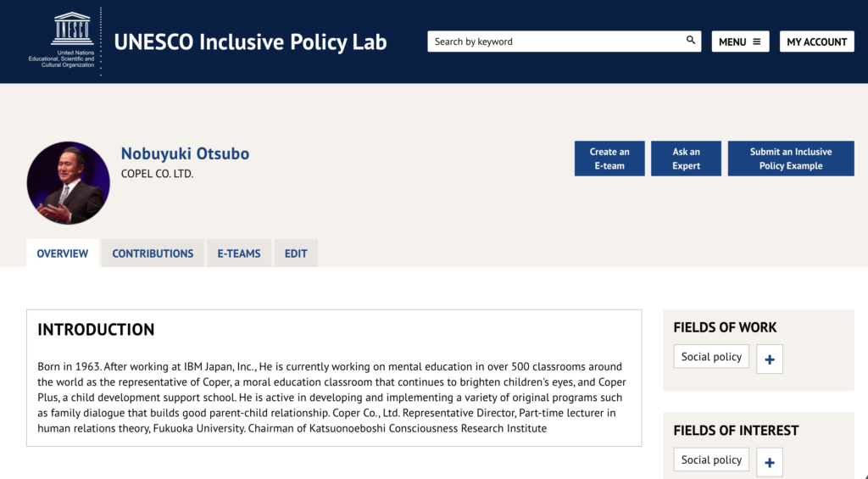Go to the Edit tab
The width and height of the screenshot is (868, 479).
[296, 253]
